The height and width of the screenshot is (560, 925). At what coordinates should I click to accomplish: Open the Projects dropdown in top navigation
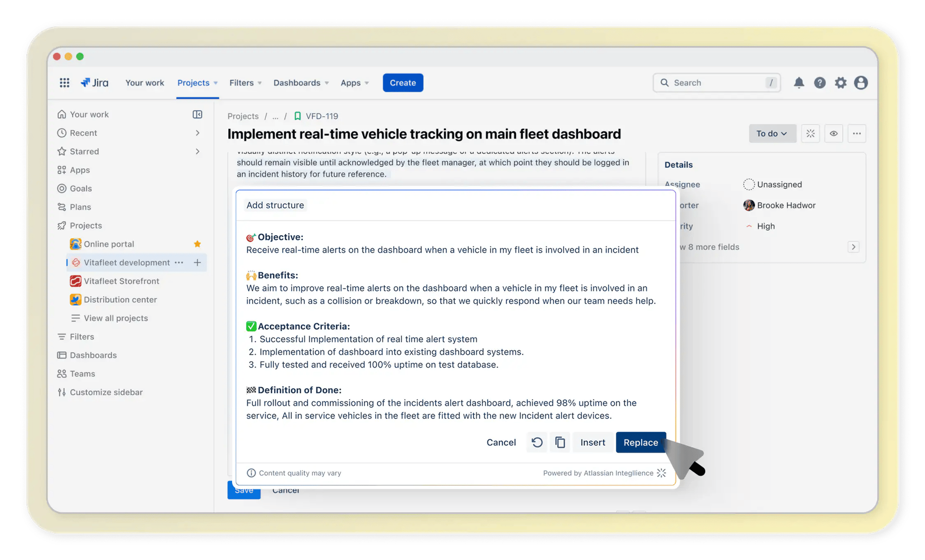point(198,83)
